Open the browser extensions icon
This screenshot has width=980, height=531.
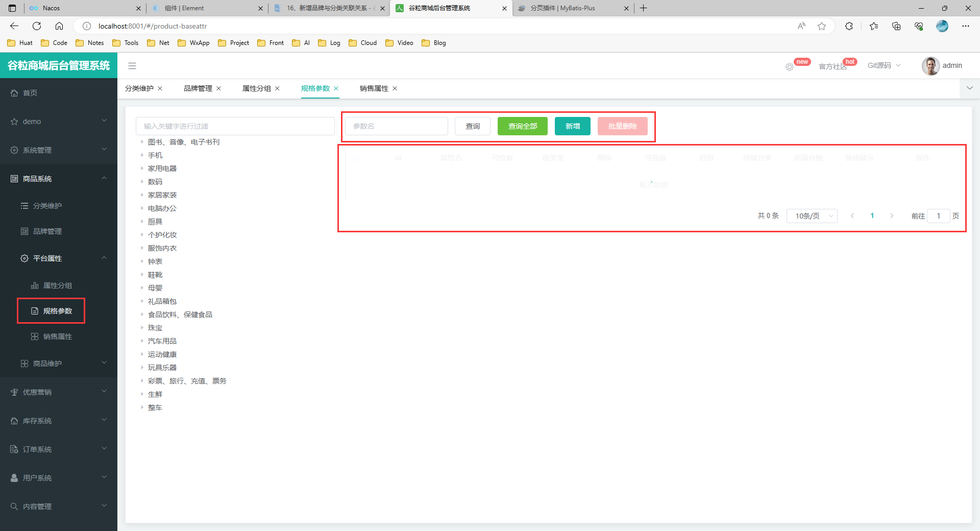(849, 26)
